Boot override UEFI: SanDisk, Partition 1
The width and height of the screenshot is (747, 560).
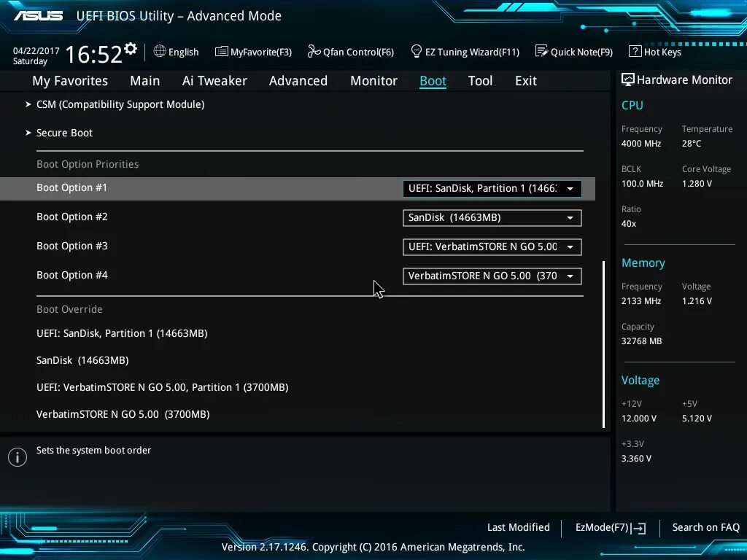click(122, 333)
